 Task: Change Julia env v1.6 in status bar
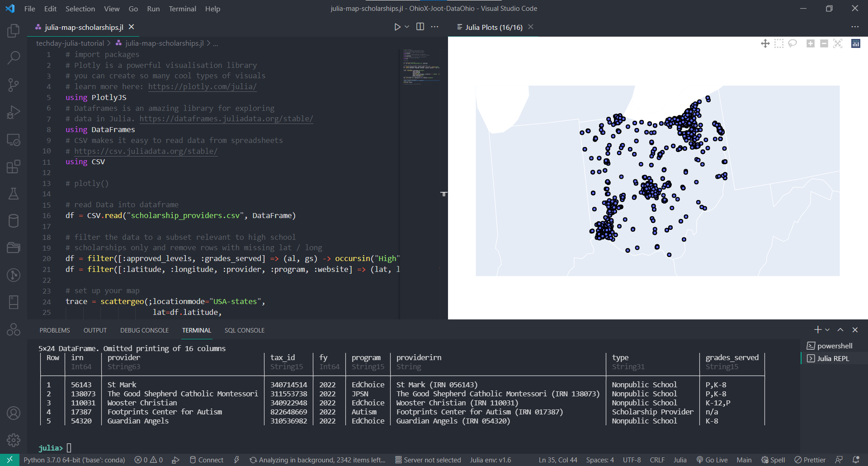tap(491, 460)
